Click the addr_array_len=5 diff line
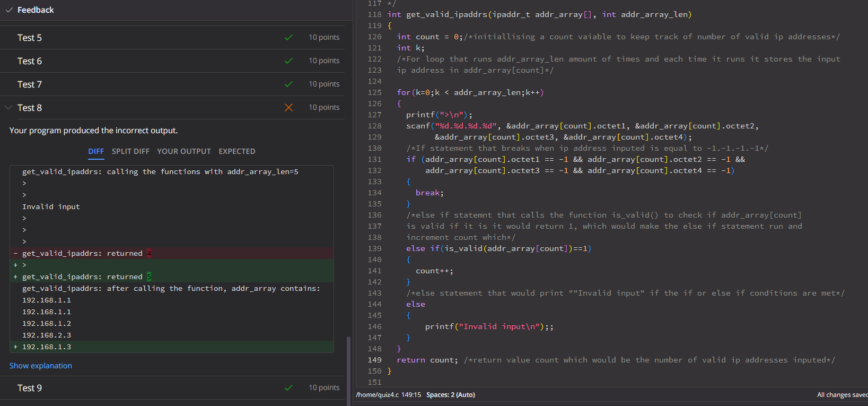Viewport: 868px width, 406px height. pyautogui.click(x=160, y=171)
